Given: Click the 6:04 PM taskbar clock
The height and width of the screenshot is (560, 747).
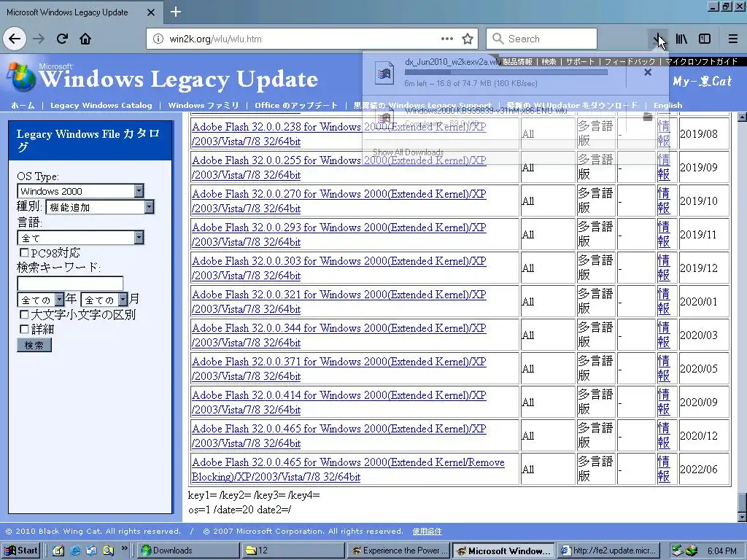Looking at the screenshot, I should click(721, 551).
